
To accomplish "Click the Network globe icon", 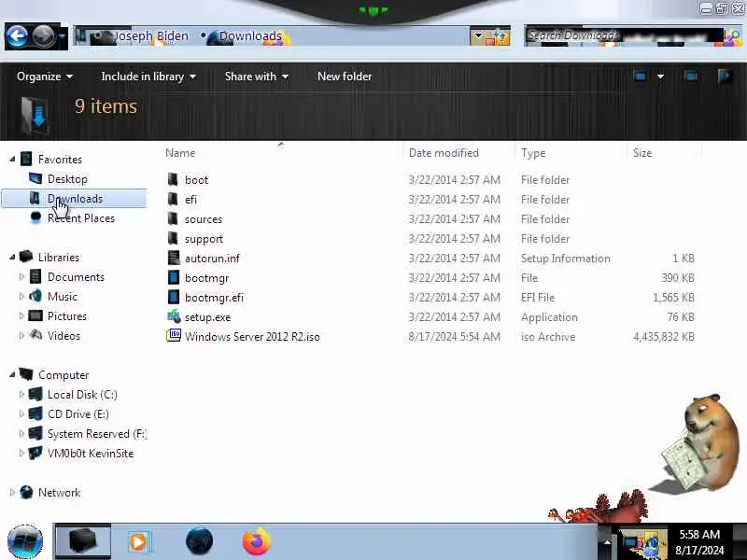I will [26, 492].
